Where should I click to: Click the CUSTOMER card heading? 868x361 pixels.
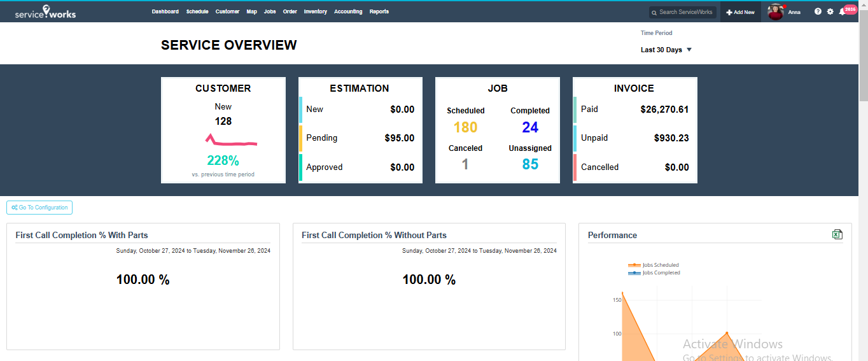coord(223,88)
